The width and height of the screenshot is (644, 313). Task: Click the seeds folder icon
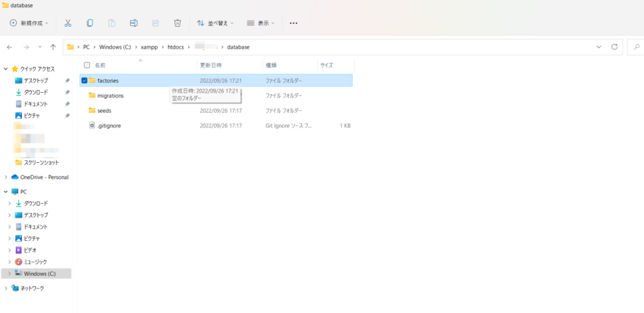[x=92, y=111]
